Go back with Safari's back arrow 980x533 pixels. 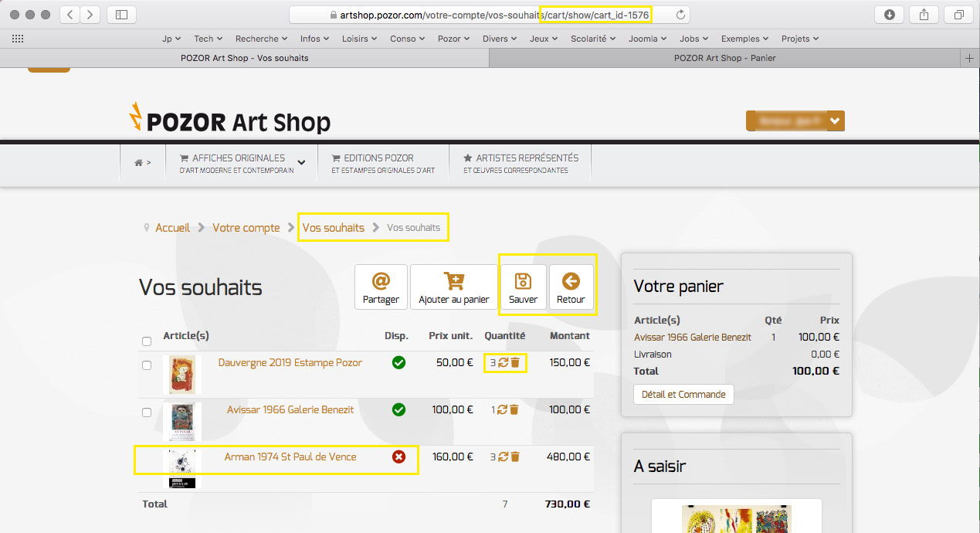pyautogui.click(x=70, y=15)
